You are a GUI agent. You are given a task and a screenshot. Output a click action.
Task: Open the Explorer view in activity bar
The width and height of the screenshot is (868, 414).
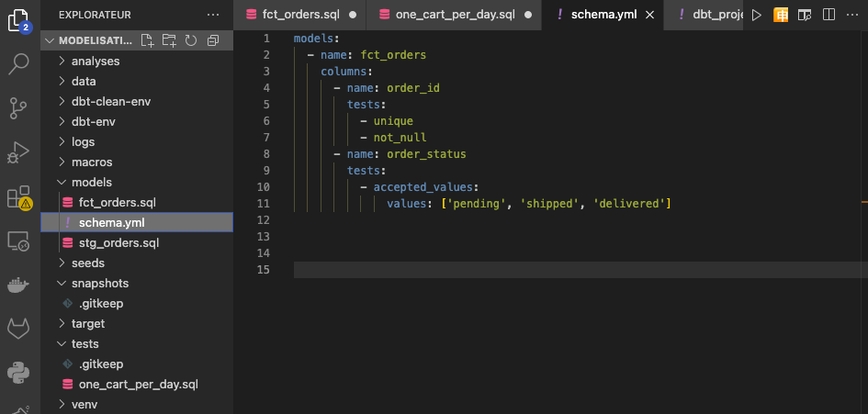pos(19,20)
